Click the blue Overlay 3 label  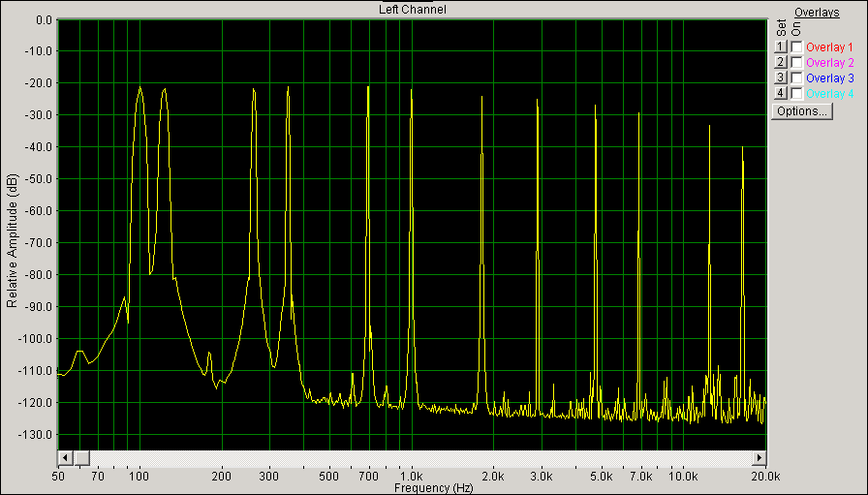(x=830, y=78)
